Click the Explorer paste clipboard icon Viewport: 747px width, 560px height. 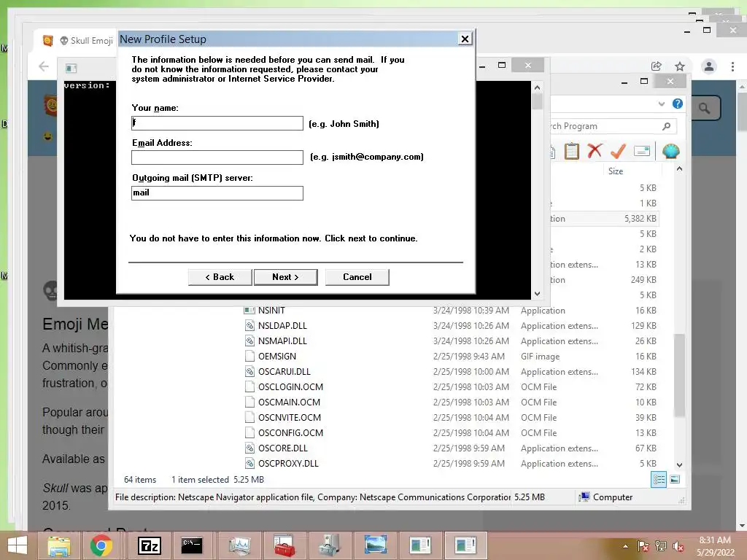point(572,151)
